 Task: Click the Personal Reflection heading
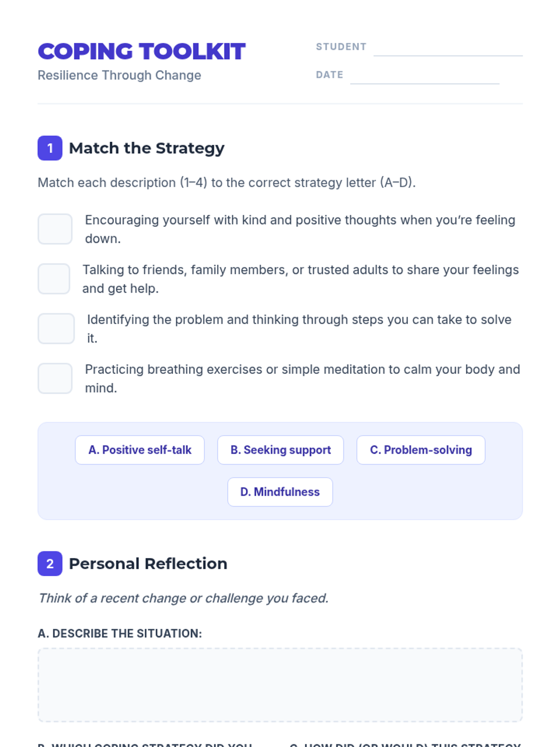pos(148,564)
